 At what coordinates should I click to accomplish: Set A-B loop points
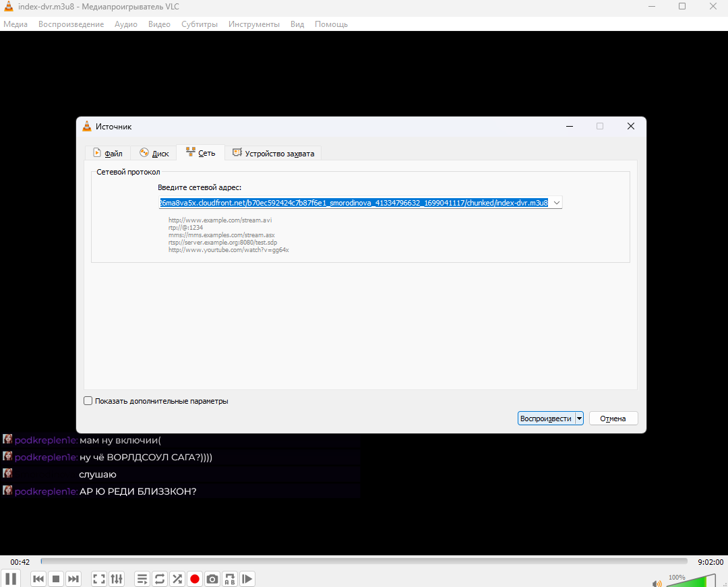(230, 579)
